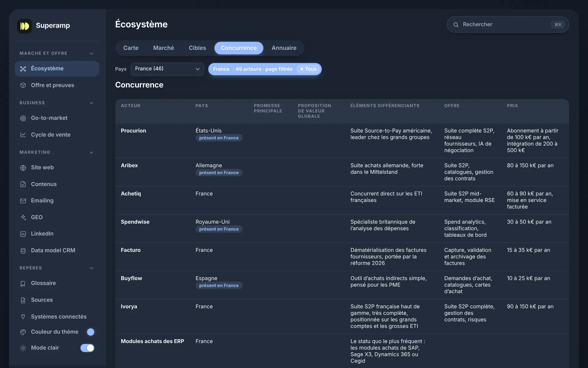
Task: Collapse the Business section chevron
Action: [x=91, y=103]
